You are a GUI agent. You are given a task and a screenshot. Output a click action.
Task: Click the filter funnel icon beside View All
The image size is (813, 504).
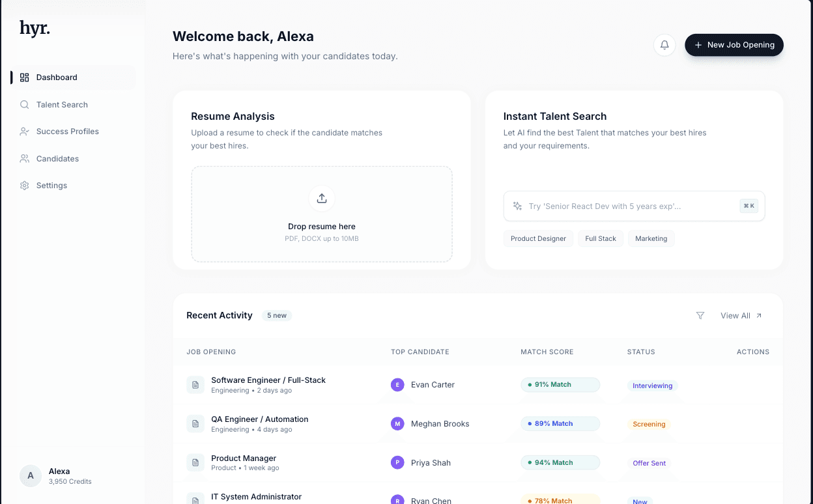[700, 315]
